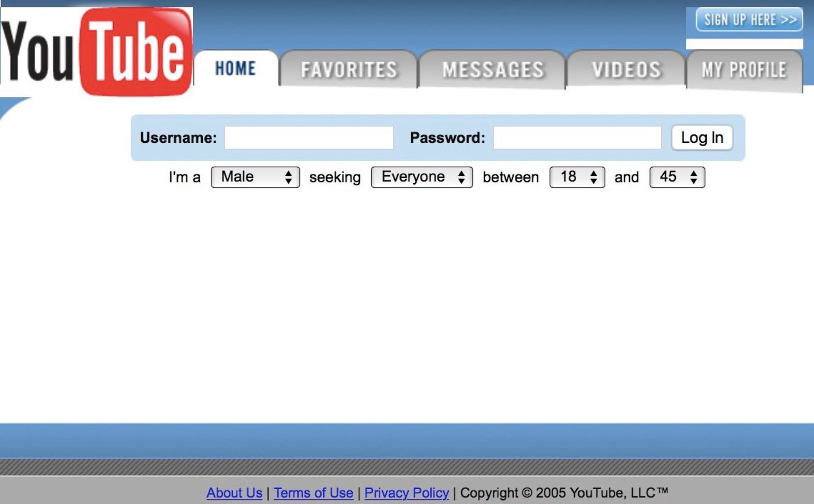
Task: Click the word 'seeking'
Action: [x=335, y=177]
